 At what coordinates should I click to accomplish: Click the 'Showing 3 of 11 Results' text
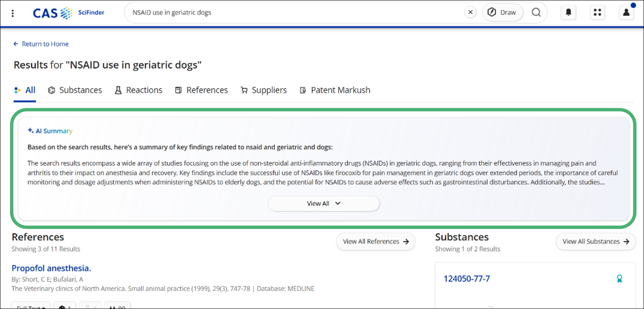(46, 249)
